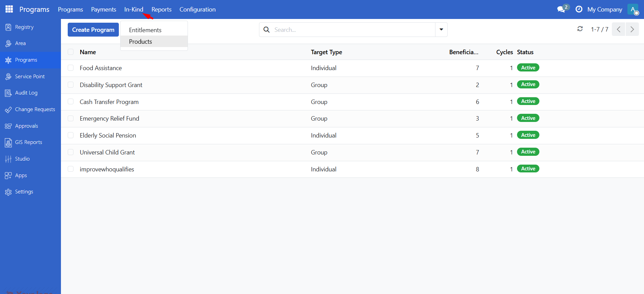Click the refresh list icon
The height and width of the screenshot is (294, 644).
point(580,29)
